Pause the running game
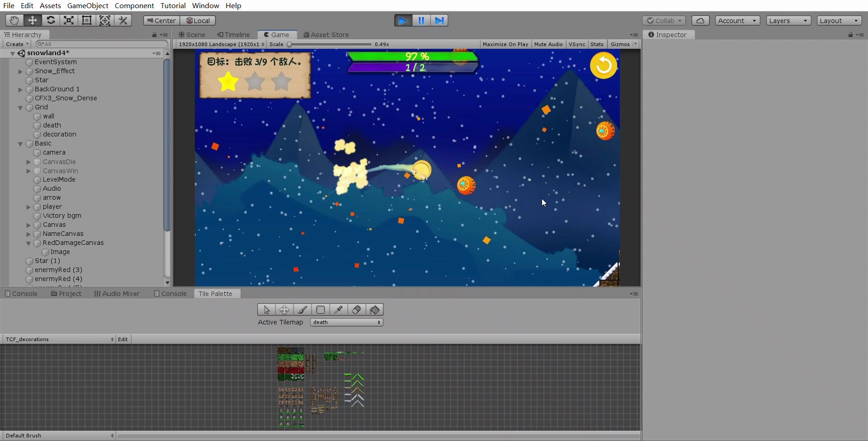The image size is (868, 441). 421,20
